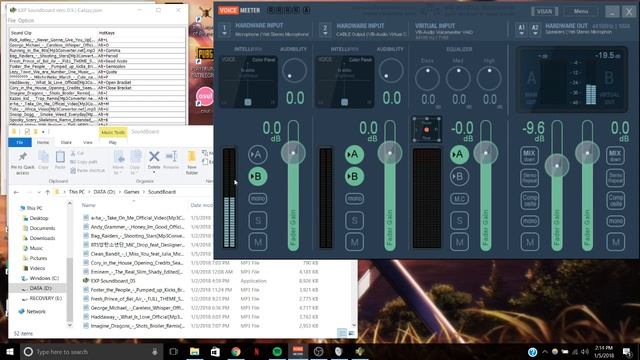This screenshot has height=360, width=640.
Task: Toggle Mix down on output A
Action: tap(529, 155)
